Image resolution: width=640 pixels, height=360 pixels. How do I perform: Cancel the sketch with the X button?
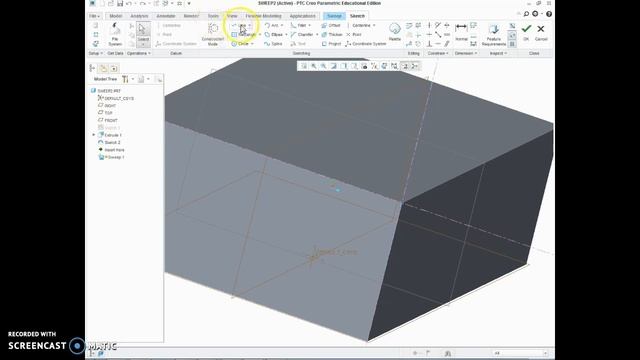(541, 32)
